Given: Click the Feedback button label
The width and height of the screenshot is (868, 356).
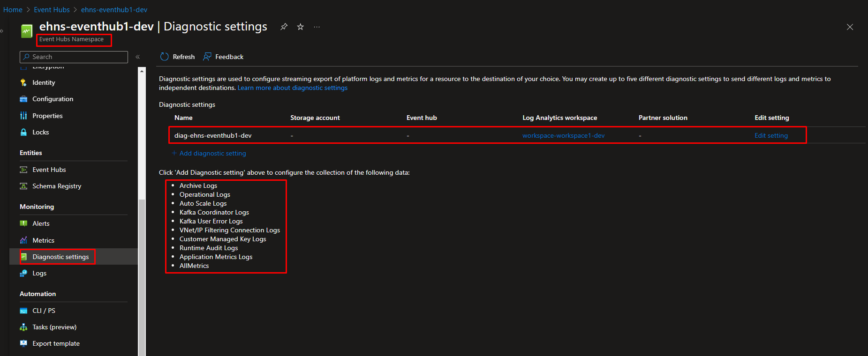Looking at the screenshot, I should tap(229, 57).
